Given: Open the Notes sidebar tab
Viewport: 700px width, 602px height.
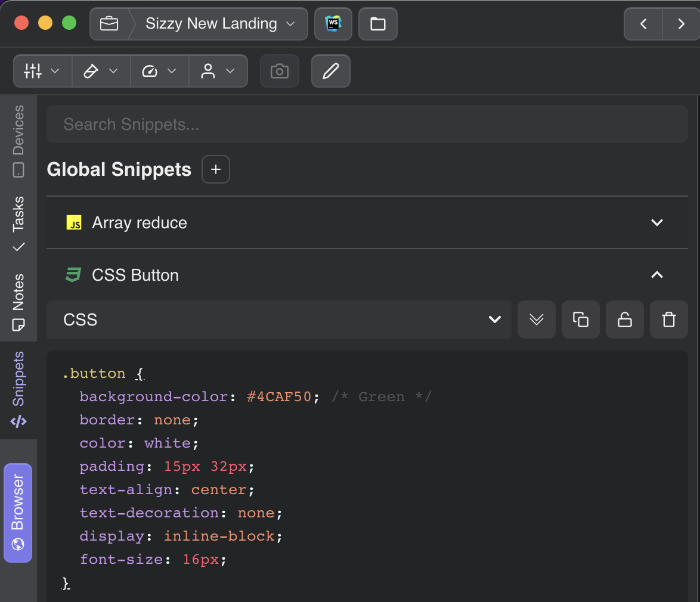Looking at the screenshot, I should pos(18,302).
